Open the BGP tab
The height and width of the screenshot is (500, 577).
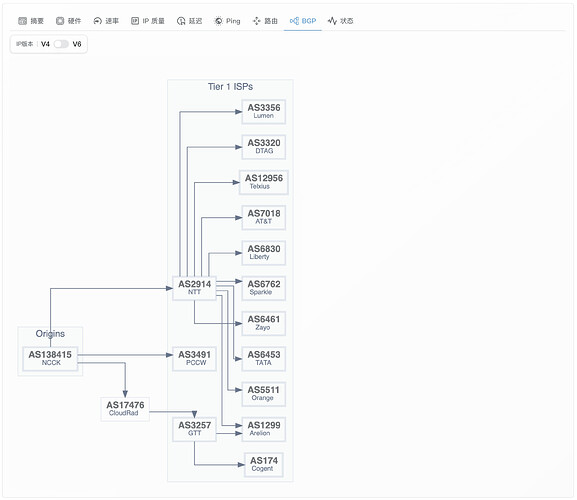(303, 21)
